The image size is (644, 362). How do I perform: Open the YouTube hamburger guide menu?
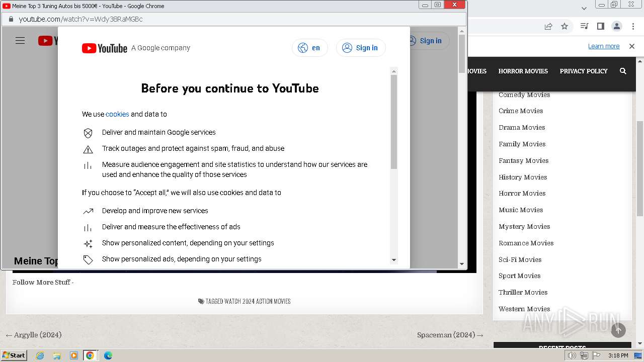20,41
